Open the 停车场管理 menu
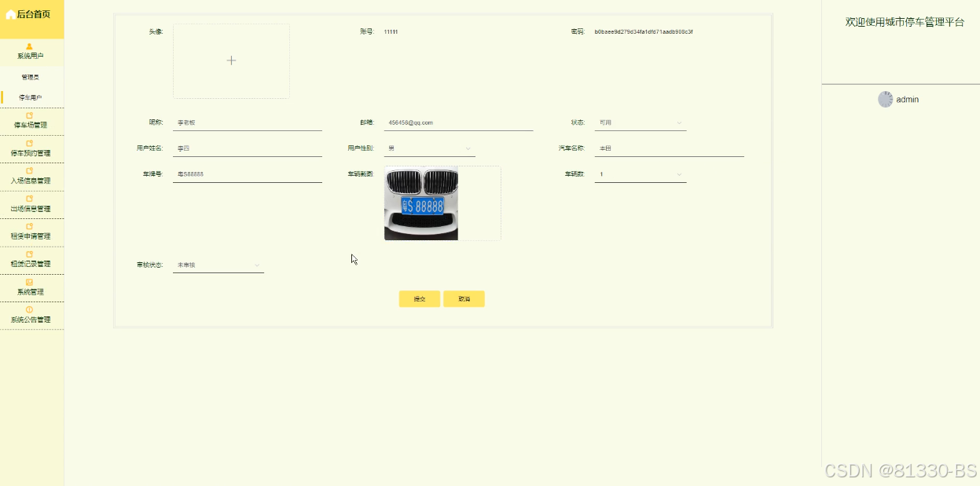 click(32, 121)
